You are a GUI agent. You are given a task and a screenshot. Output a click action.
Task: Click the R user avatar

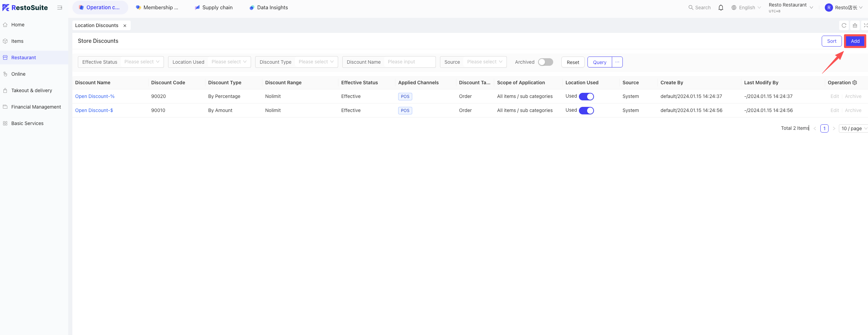(829, 8)
